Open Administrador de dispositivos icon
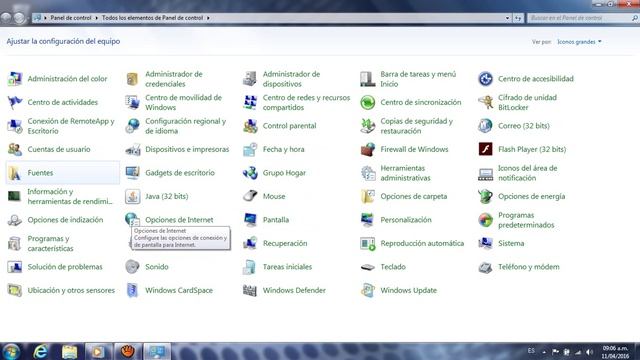The width and height of the screenshot is (640, 360). click(250, 79)
